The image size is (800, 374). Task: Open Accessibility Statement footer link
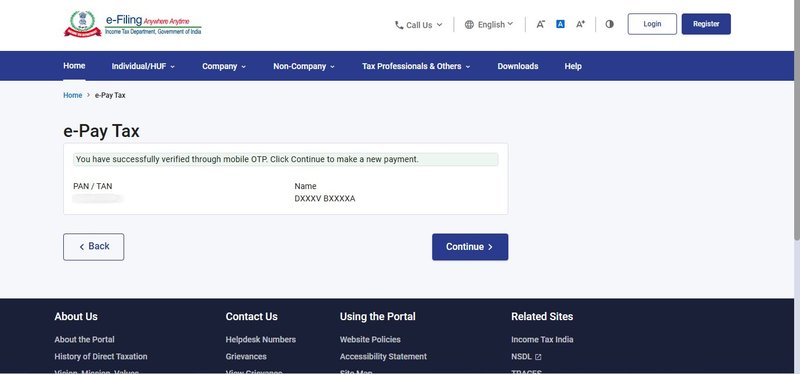tap(383, 356)
